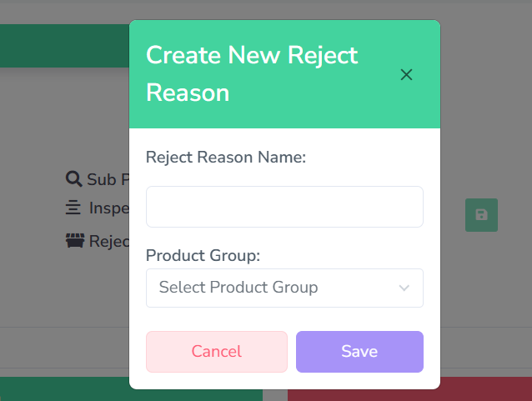Select the Sub P text behind the dialog
The width and height of the screenshot is (532, 401).
click(x=108, y=179)
